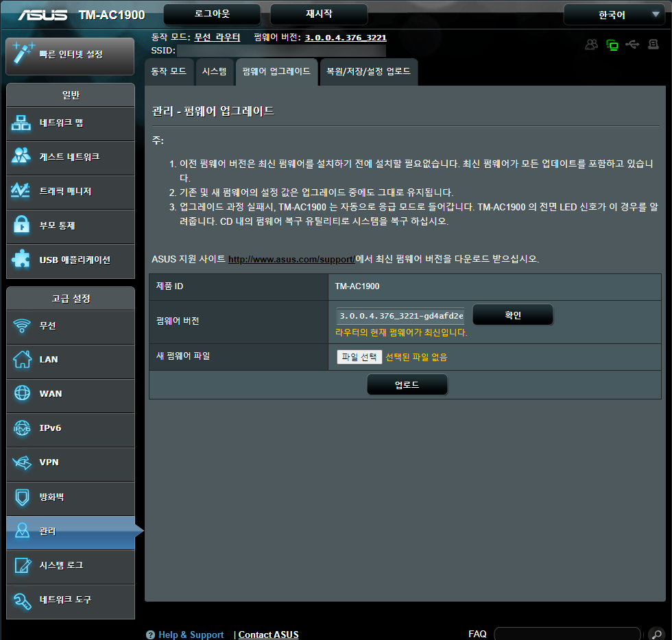Click the 무선 라우터 operation mode link

coord(217,37)
